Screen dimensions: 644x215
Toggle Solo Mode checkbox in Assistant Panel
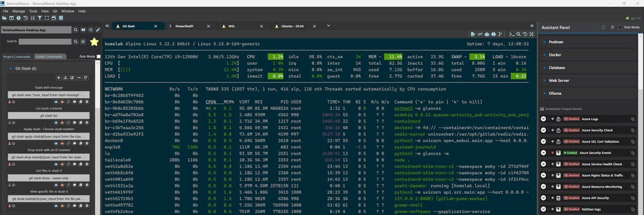click(x=620, y=27)
